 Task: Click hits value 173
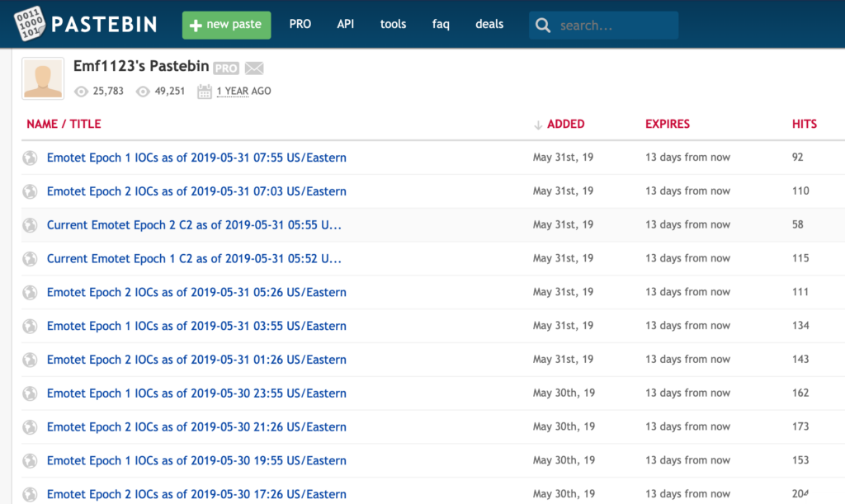[800, 426]
